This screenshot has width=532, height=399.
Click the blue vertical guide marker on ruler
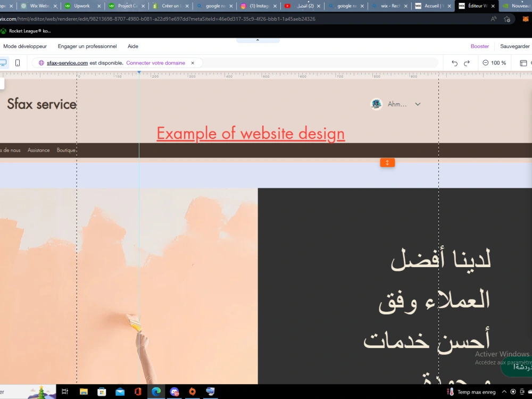tap(139, 72)
